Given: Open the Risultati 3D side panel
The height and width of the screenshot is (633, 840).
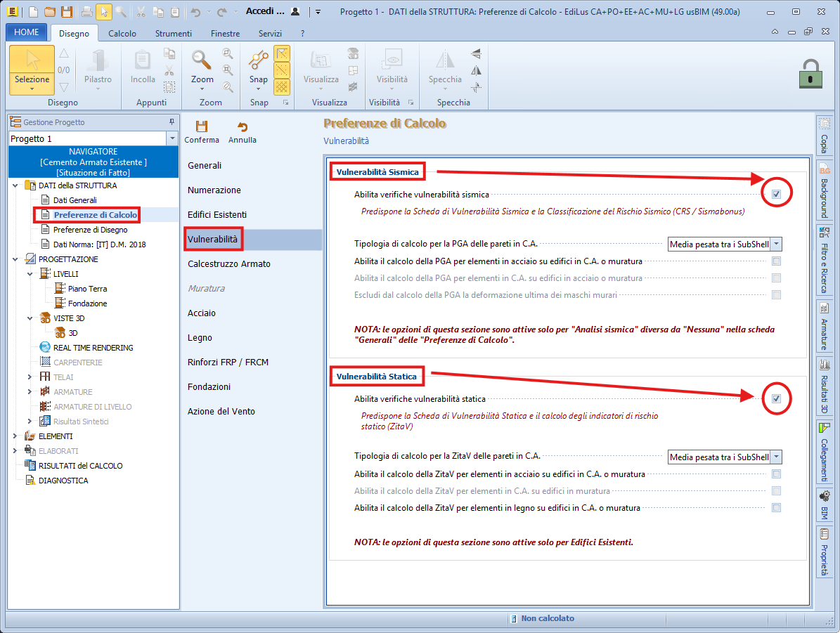Looking at the screenshot, I should click(824, 384).
